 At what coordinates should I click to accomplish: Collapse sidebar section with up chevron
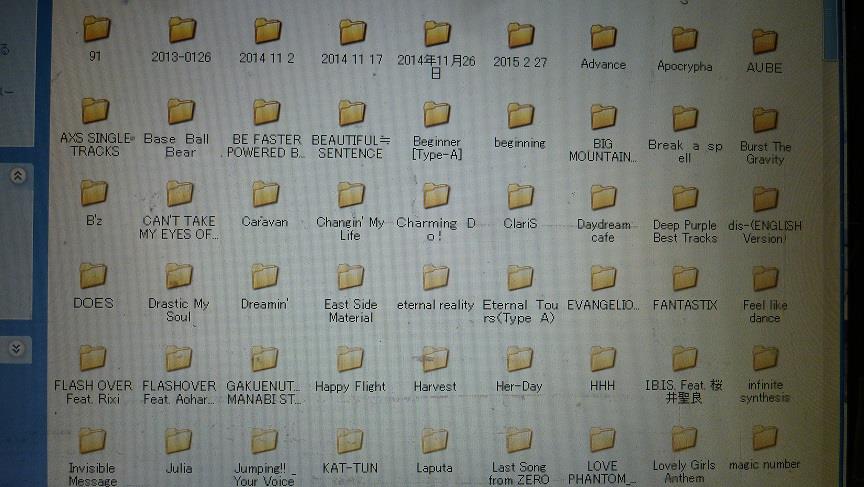coord(18,176)
